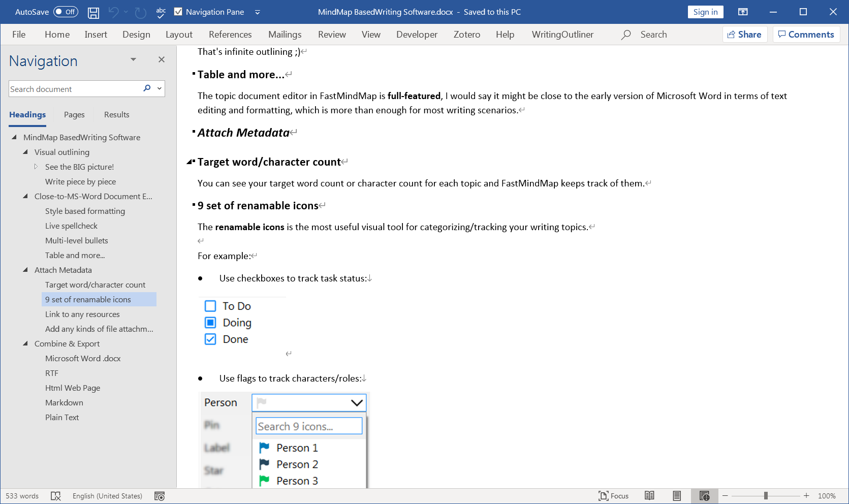Collapse Close-to-MS-Word Document heading
849x504 pixels.
(x=25, y=196)
